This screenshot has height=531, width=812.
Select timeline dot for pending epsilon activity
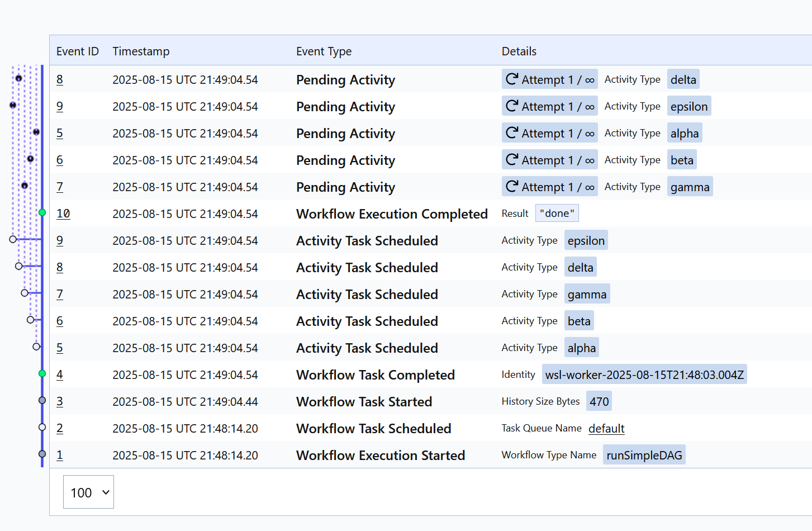pos(13,105)
